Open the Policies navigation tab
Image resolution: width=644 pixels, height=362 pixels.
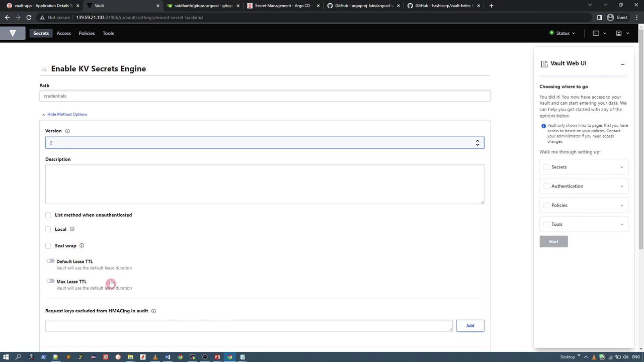(x=87, y=33)
